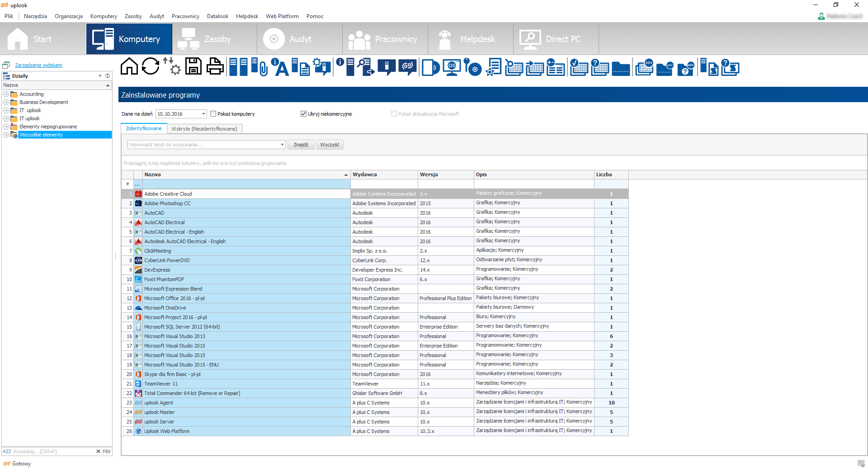The image size is (868, 470).
Task: Print the list with printer icon
Action: 215,66
